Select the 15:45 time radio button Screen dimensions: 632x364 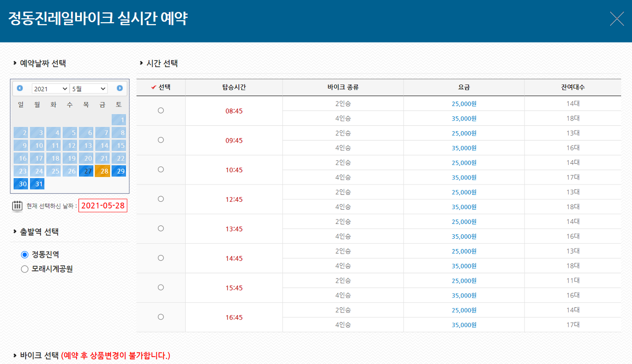point(160,288)
